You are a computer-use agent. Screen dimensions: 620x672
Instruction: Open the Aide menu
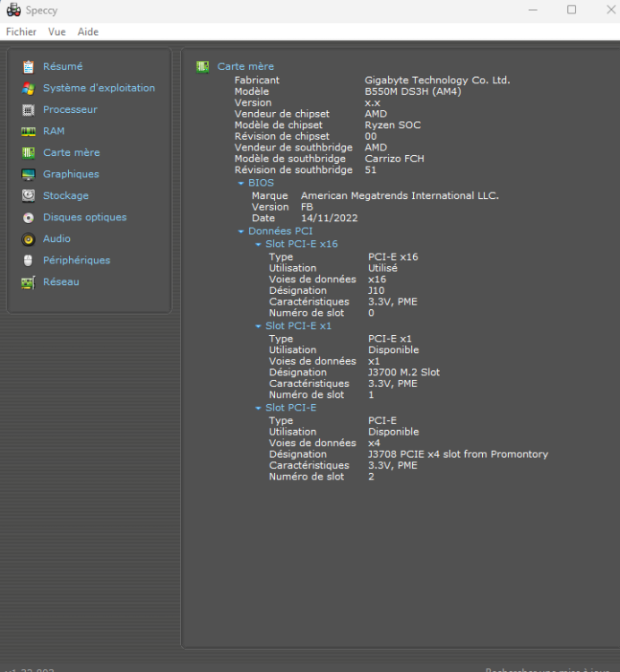[88, 31]
